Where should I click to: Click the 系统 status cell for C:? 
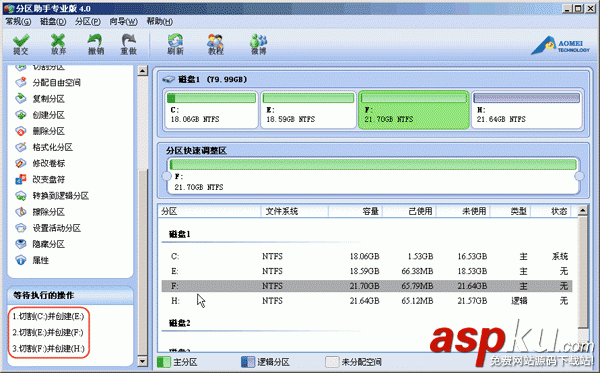pyautogui.click(x=560, y=256)
